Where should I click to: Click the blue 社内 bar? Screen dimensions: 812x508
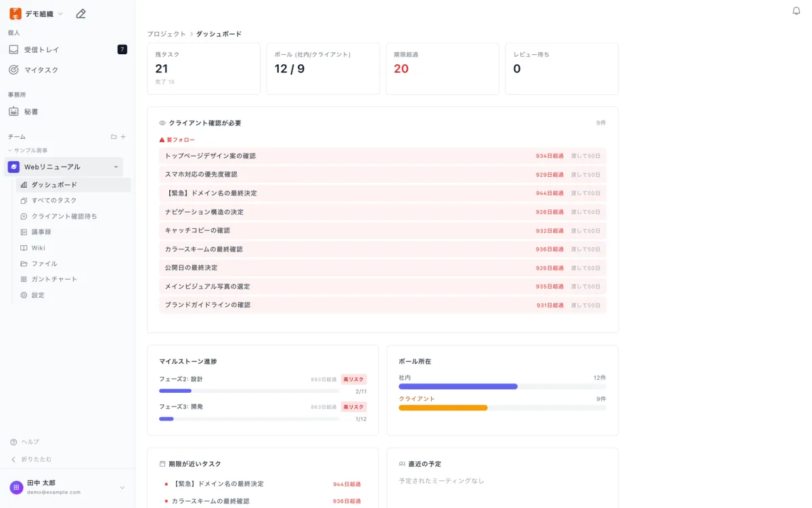point(458,387)
